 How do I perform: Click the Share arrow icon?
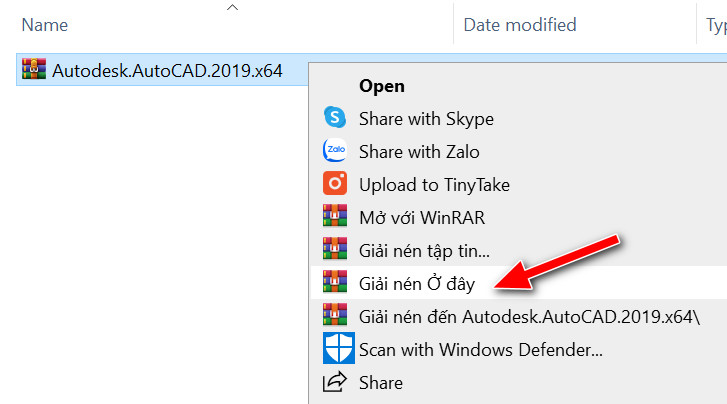pos(335,382)
